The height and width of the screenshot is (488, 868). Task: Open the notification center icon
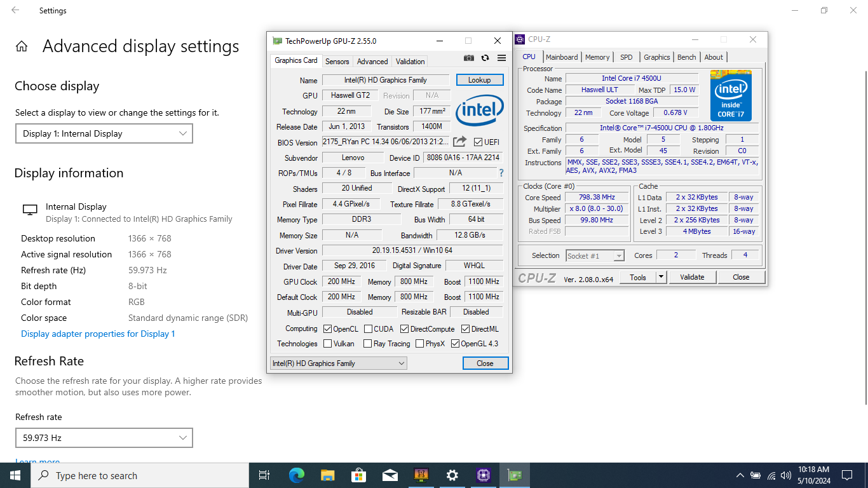pyautogui.click(x=846, y=475)
